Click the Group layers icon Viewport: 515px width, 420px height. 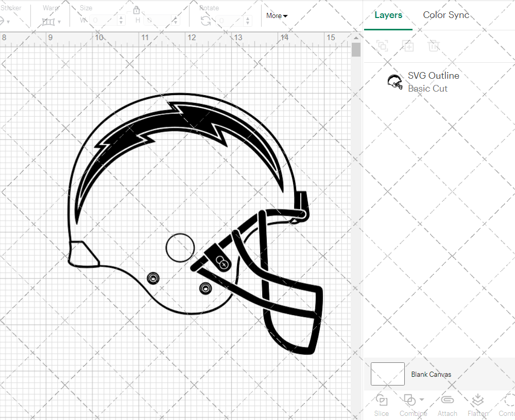pyautogui.click(x=382, y=46)
